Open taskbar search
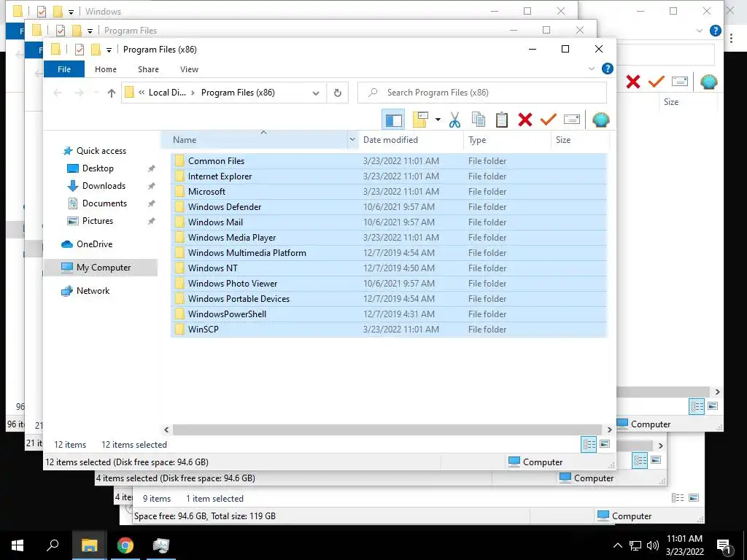The width and height of the screenshot is (747, 560). coord(53,545)
